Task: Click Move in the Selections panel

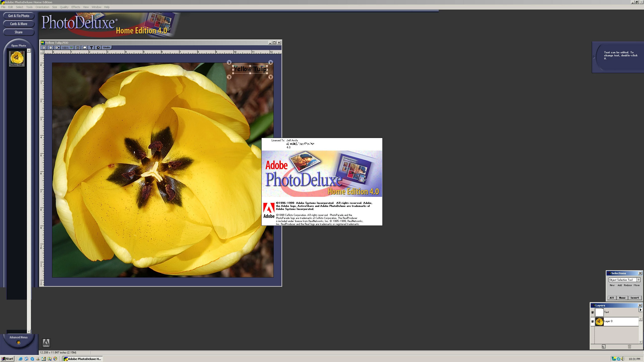Action: click(x=637, y=285)
